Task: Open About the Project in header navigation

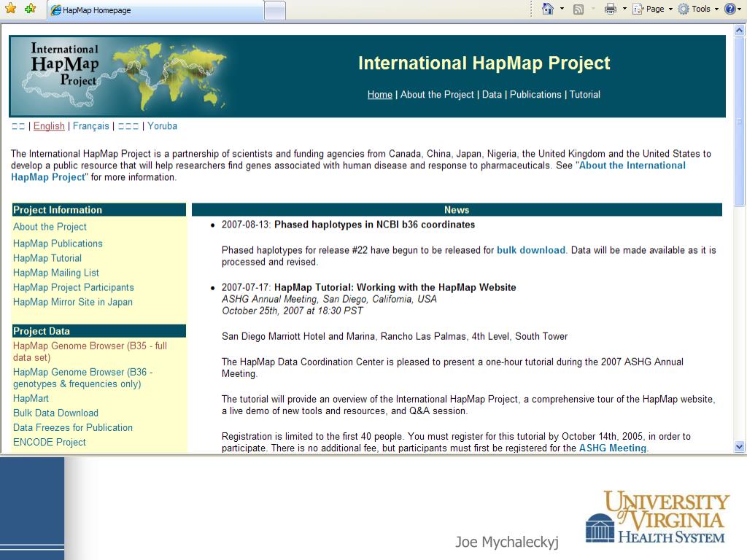Action: (437, 94)
